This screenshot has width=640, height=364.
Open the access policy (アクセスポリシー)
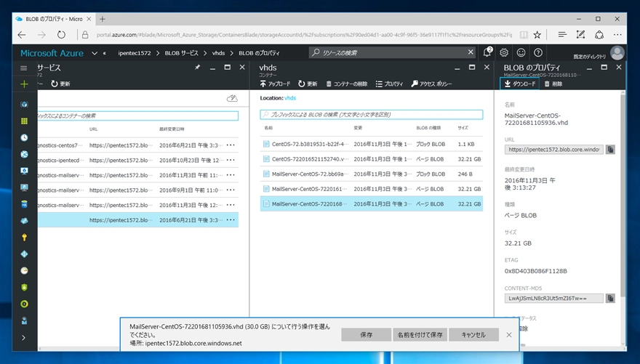coord(431,84)
